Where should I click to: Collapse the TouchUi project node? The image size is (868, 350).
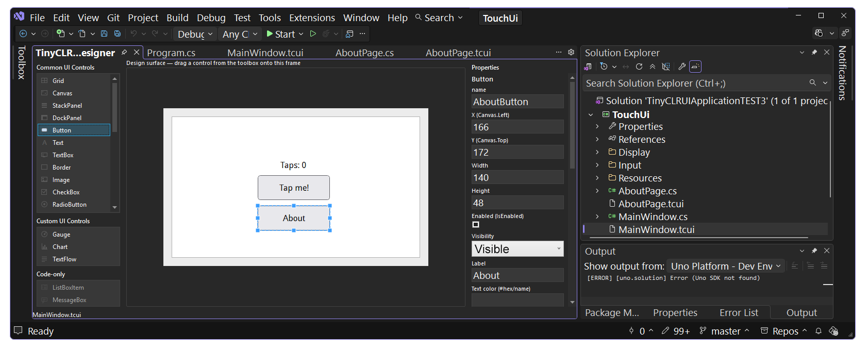(x=591, y=114)
